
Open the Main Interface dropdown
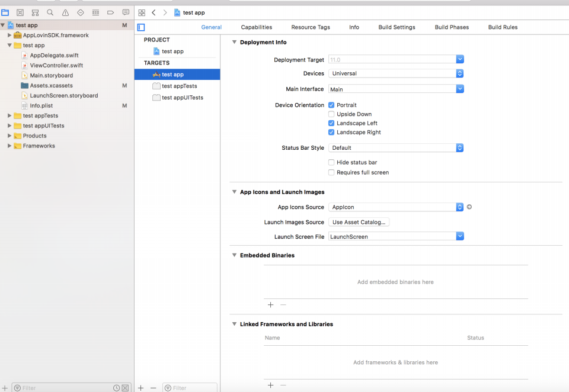(x=460, y=89)
